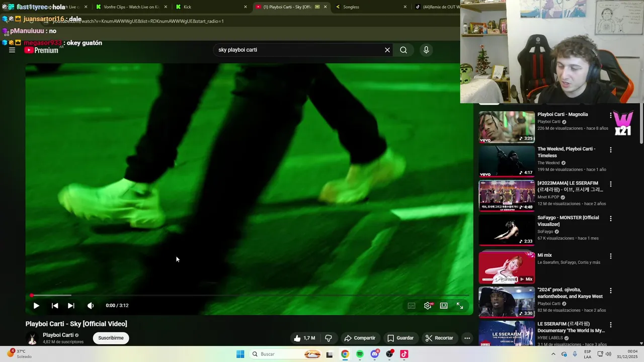Open options for LE SSERAFIM Documentary video
The width and height of the screenshot is (644, 362).
point(611,325)
